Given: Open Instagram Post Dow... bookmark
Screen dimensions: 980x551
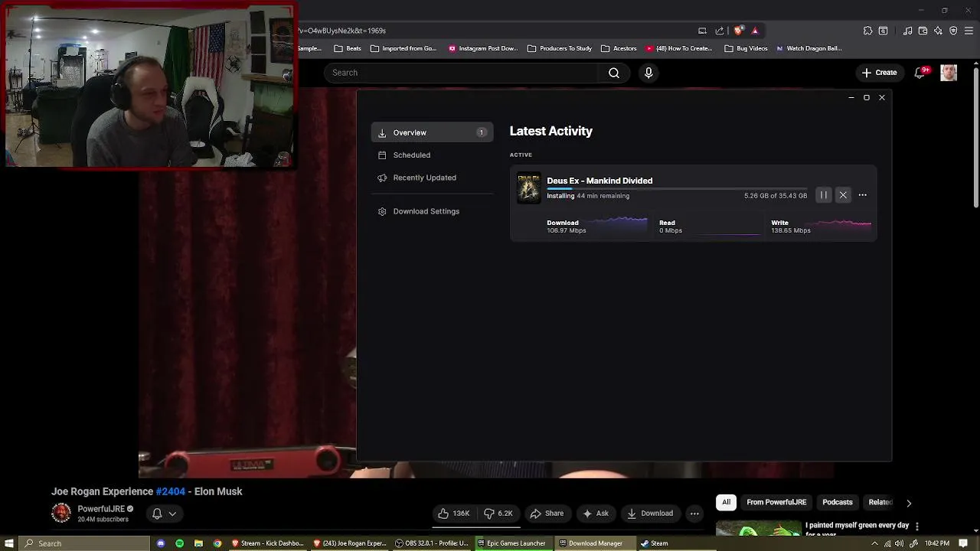Looking at the screenshot, I should pos(483,48).
